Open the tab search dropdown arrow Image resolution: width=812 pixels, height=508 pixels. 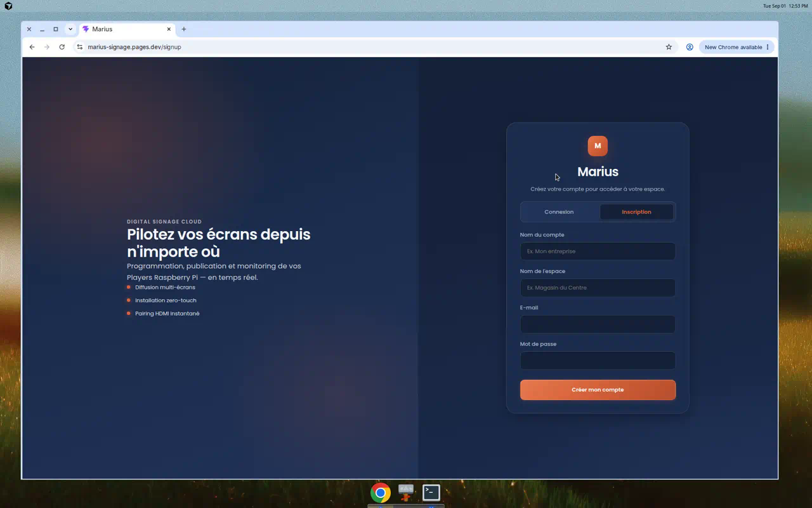point(70,29)
